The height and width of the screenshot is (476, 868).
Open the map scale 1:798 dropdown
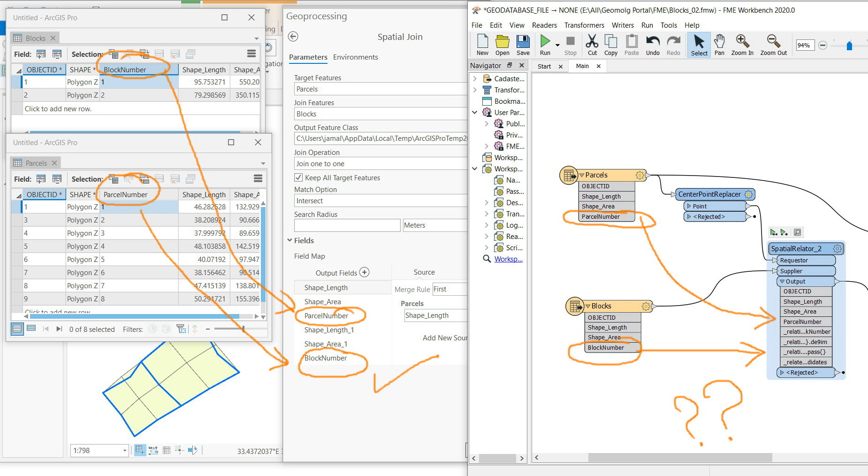[125, 451]
